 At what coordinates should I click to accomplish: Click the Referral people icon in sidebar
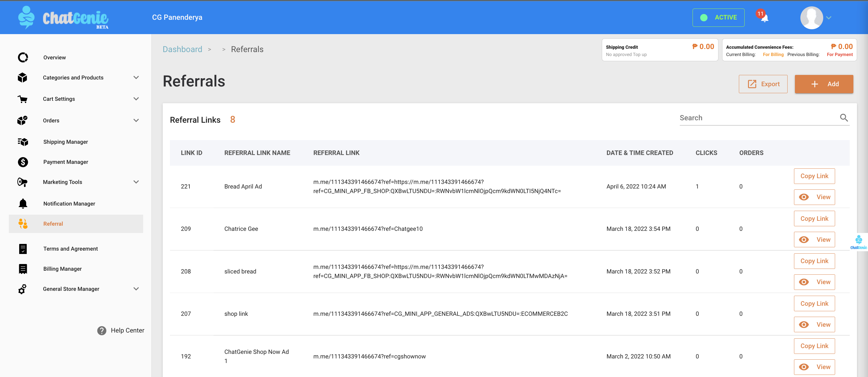pyautogui.click(x=23, y=224)
